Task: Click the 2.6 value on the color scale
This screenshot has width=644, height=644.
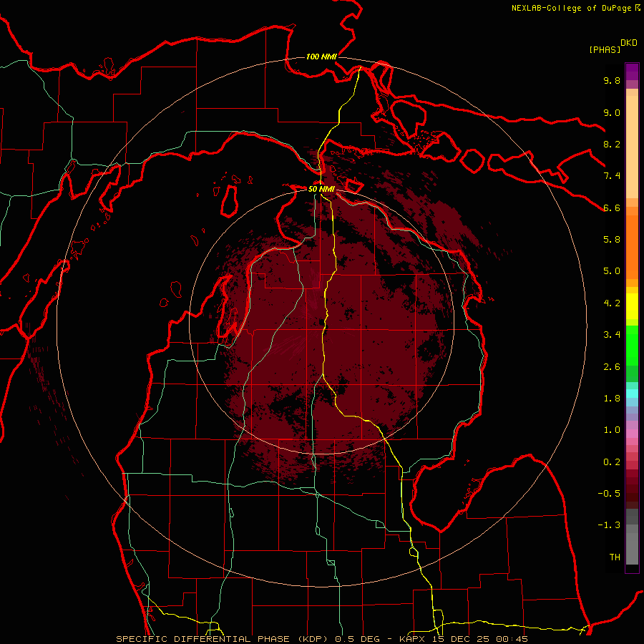Action: [612, 367]
